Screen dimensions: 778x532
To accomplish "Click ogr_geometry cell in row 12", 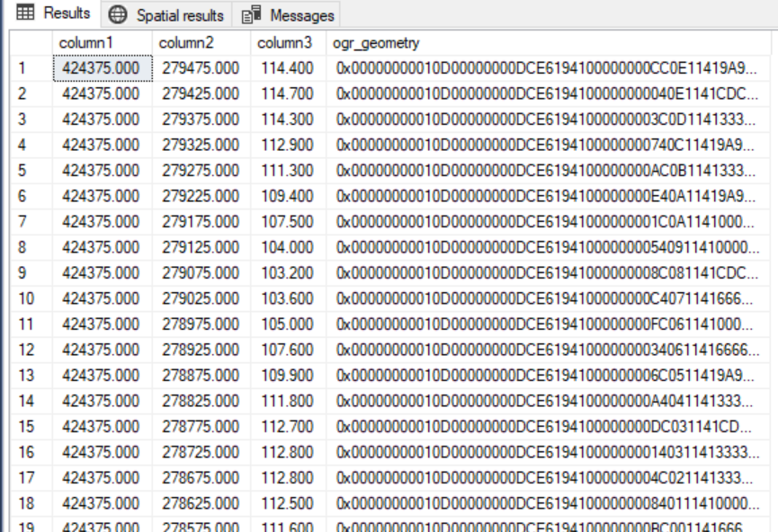I will pos(549,350).
